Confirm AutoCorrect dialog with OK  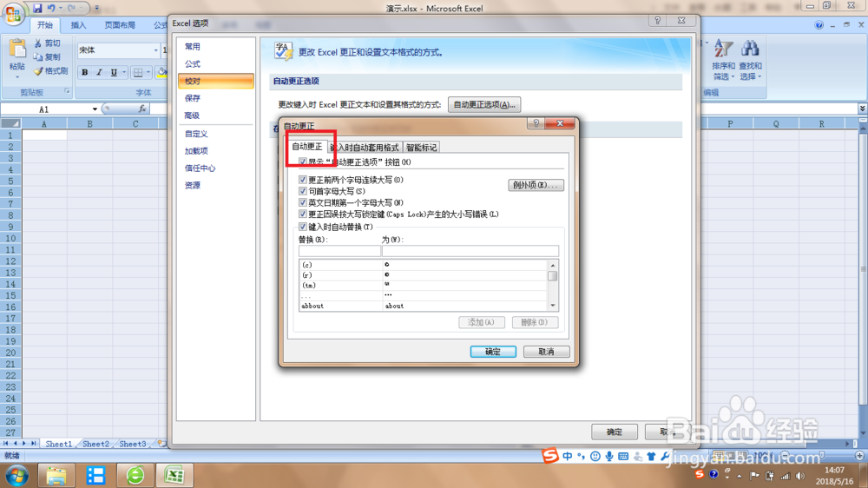coord(493,352)
